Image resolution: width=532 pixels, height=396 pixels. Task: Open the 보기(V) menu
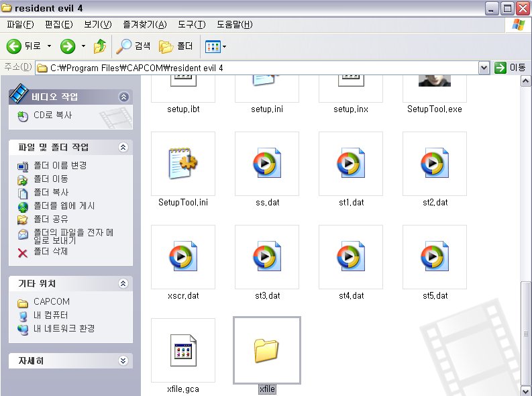point(98,24)
